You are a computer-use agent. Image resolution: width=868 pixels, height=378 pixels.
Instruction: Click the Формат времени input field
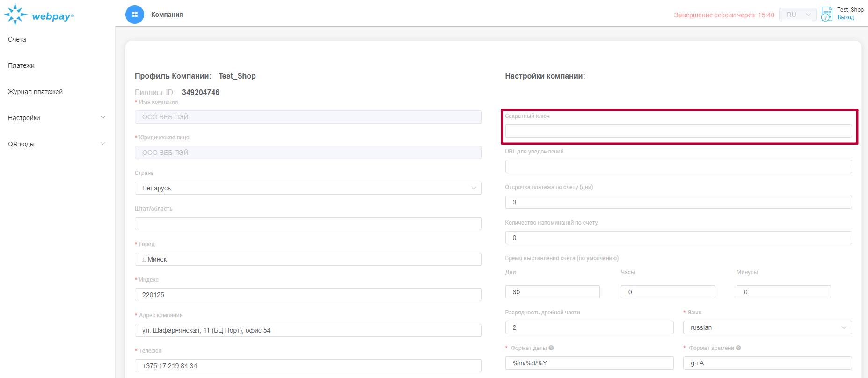coord(767,363)
